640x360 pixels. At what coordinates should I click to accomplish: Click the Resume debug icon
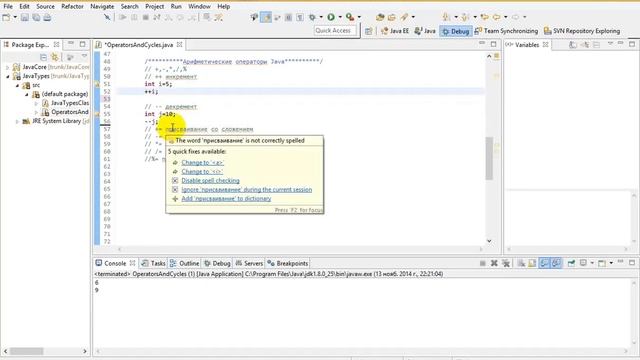pos(122,17)
